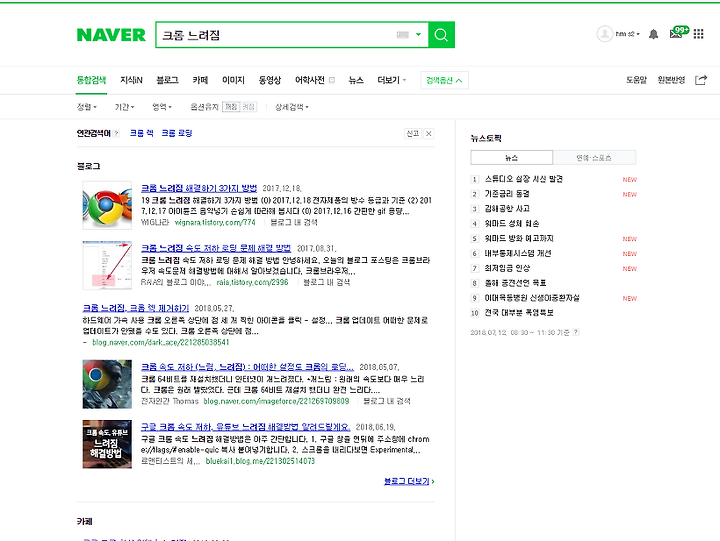Click the help icon next to 연관검색어
This screenshot has width=720, height=541.
click(x=116, y=134)
